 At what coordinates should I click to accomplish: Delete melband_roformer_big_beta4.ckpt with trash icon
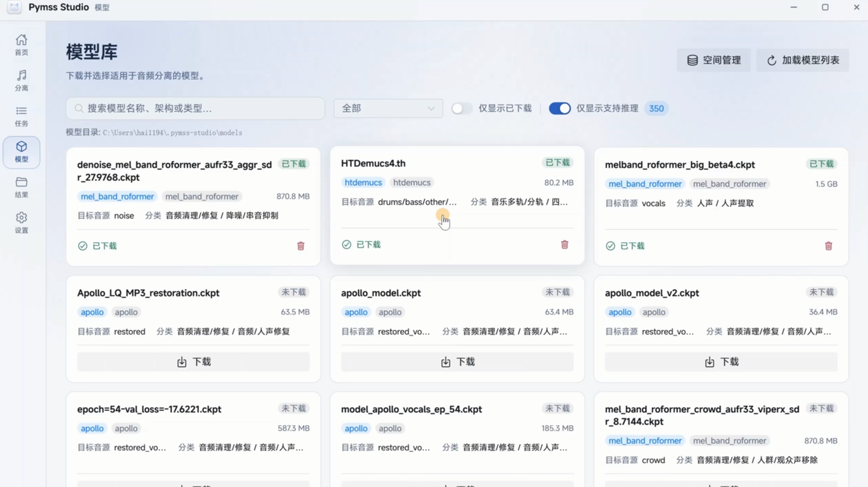pyautogui.click(x=828, y=246)
